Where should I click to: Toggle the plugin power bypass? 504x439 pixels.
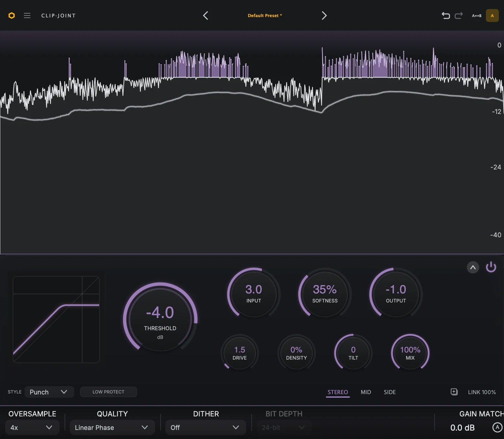click(x=491, y=267)
